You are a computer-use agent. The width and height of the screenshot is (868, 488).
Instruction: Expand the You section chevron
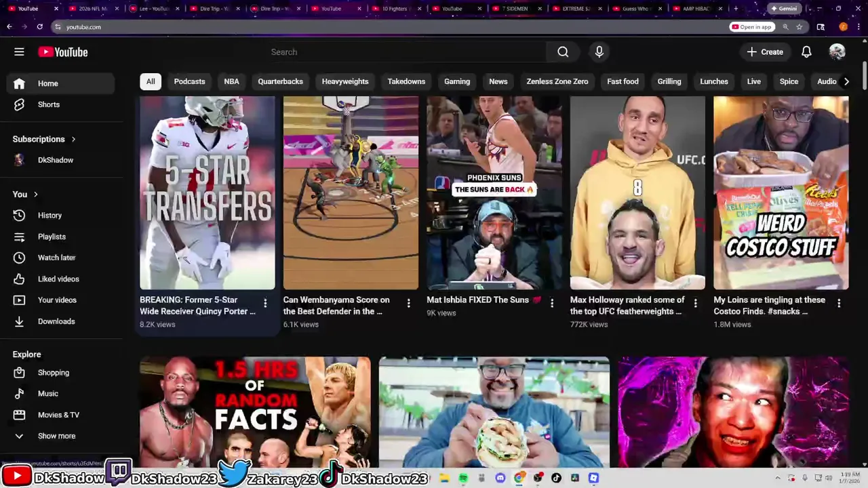[35, 195]
